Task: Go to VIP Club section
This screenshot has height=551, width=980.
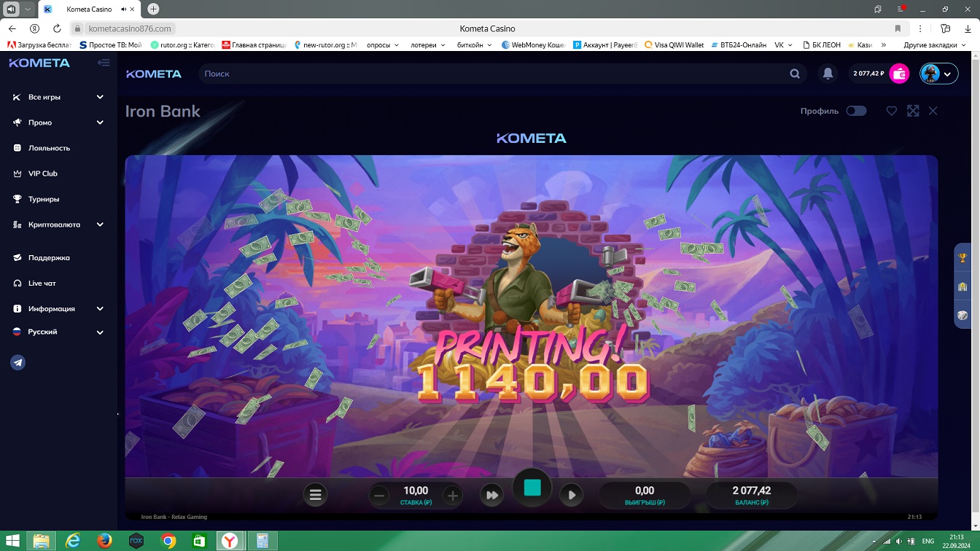Action: click(x=42, y=173)
